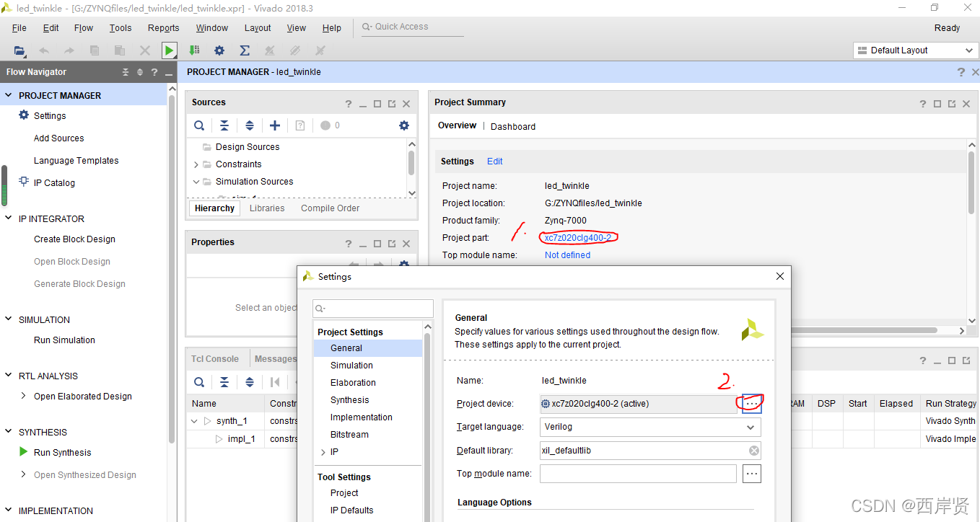Click the IP Catalog chip icon
Image resolution: width=980 pixels, height=522 pixels.
(x=24, y=182)
